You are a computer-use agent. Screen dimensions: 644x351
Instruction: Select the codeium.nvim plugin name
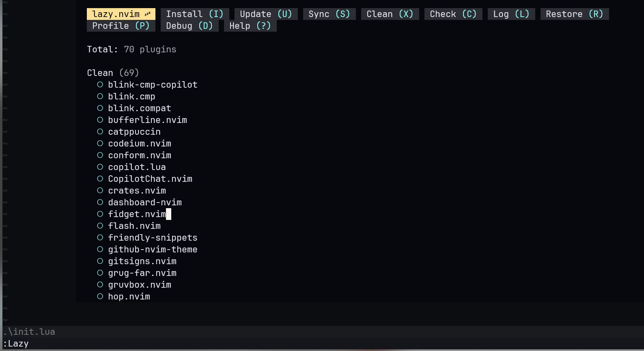coord(140,144)
